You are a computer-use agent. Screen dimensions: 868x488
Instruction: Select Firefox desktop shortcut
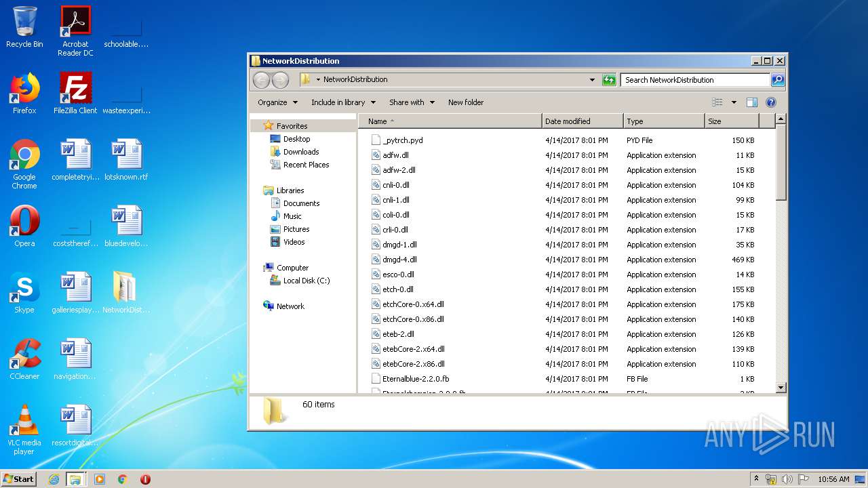pyautogui.click(x=24, y=94)
